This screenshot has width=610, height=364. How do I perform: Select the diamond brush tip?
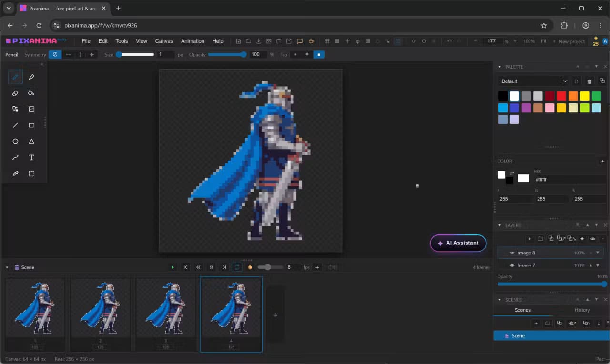(x=307, y=55)
